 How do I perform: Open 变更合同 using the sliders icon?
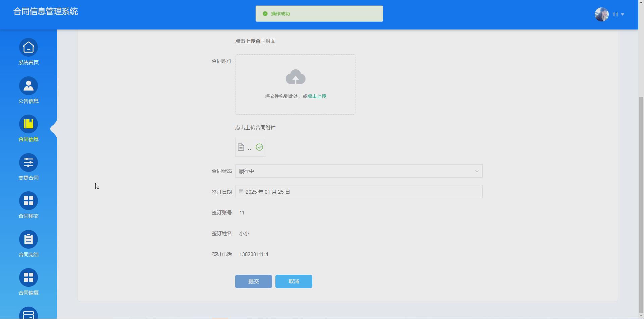(28, 163)
